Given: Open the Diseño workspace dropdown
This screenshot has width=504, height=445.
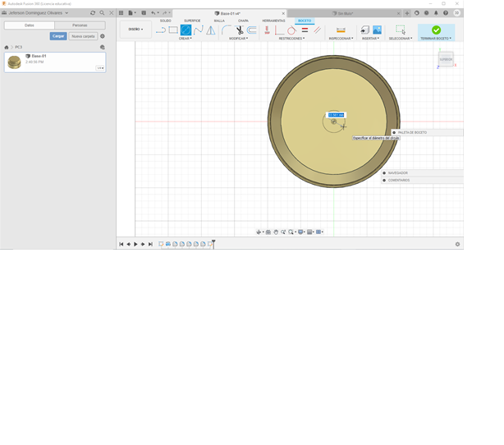Looking at the screenshot, I should point(135,30).
